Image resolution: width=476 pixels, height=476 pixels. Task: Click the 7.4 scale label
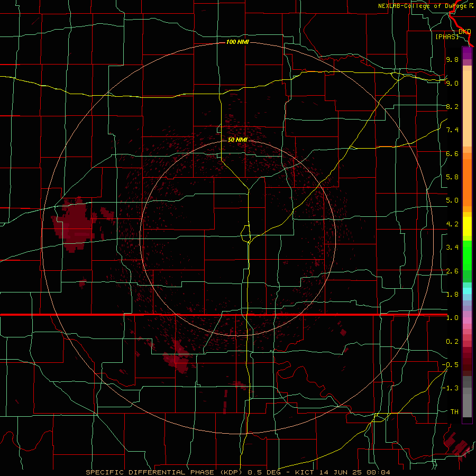pos(452,130)
